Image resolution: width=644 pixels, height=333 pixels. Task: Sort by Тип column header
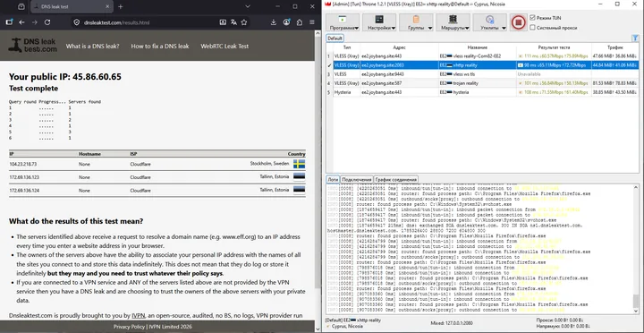347,47
